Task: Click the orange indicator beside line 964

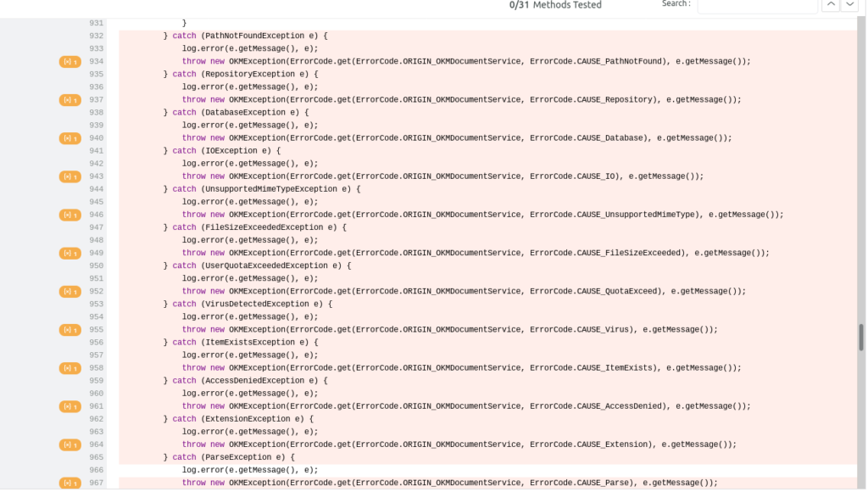Action: point(69,444)
